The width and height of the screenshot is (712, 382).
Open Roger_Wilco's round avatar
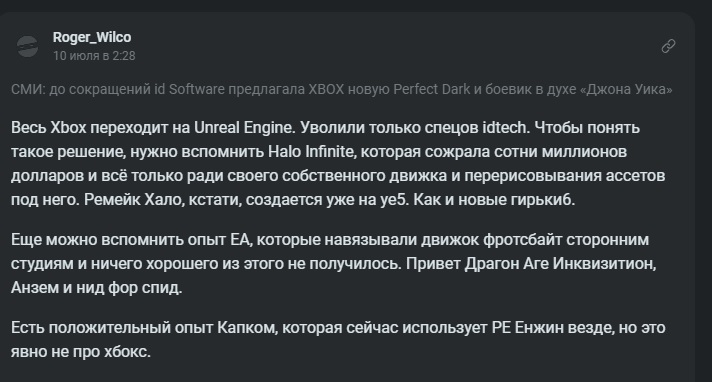pyautogui.click(x=28, y=46)
